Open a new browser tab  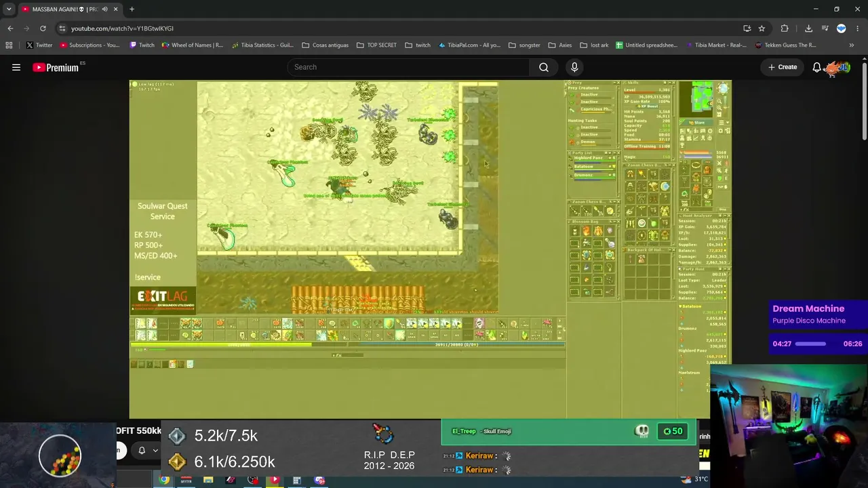[x=132, y=9]
